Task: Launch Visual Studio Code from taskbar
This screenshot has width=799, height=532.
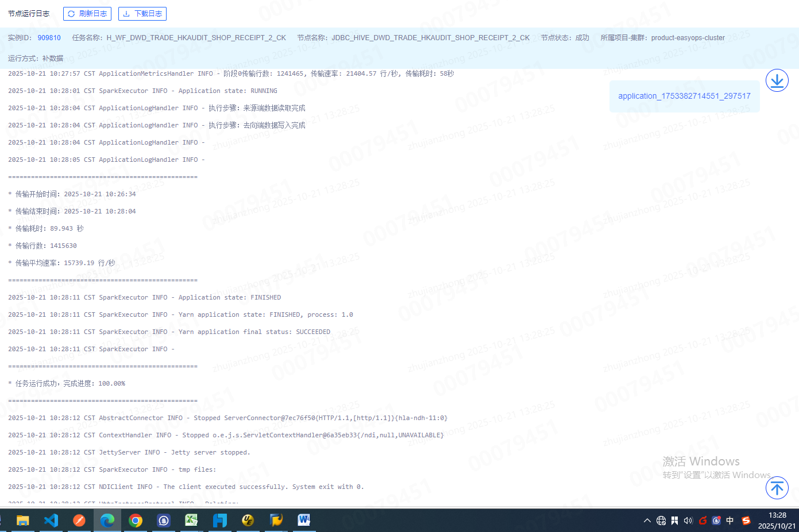Action: pyautogui.click(x=51, y=521)
